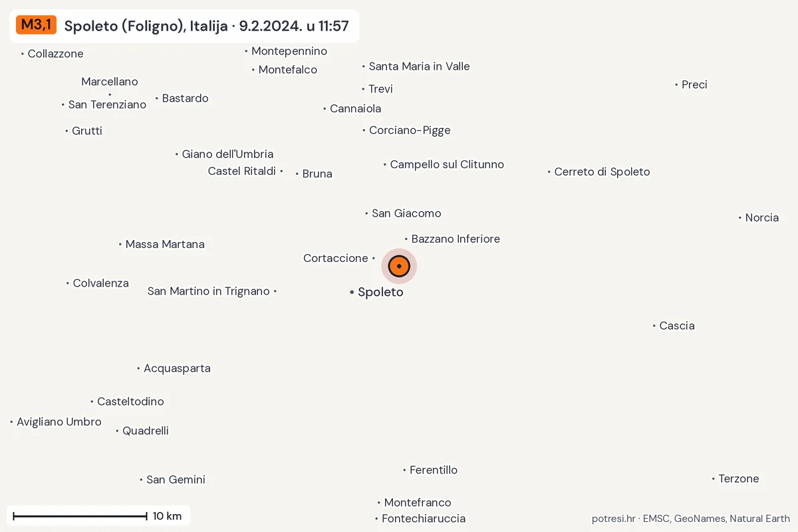This screenshot has height=532, width=798.
Task: Click the Terzone label
Action: click(x=739, y=479)
